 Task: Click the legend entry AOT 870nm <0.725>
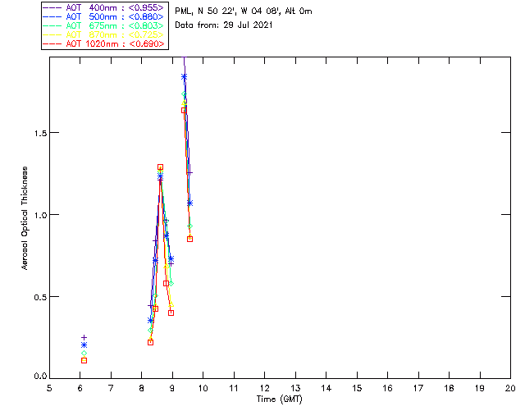(104, 34)
